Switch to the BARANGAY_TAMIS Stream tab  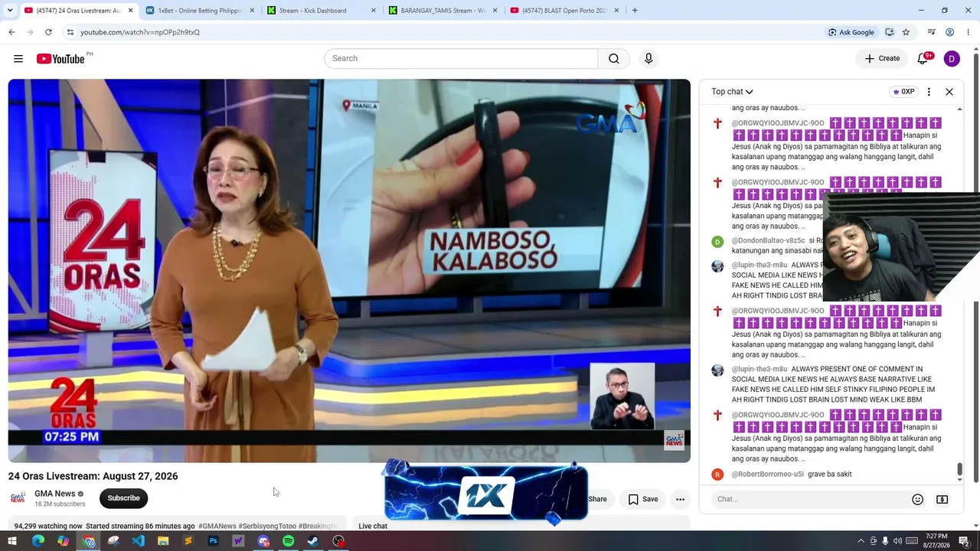(x=442, y=11)
